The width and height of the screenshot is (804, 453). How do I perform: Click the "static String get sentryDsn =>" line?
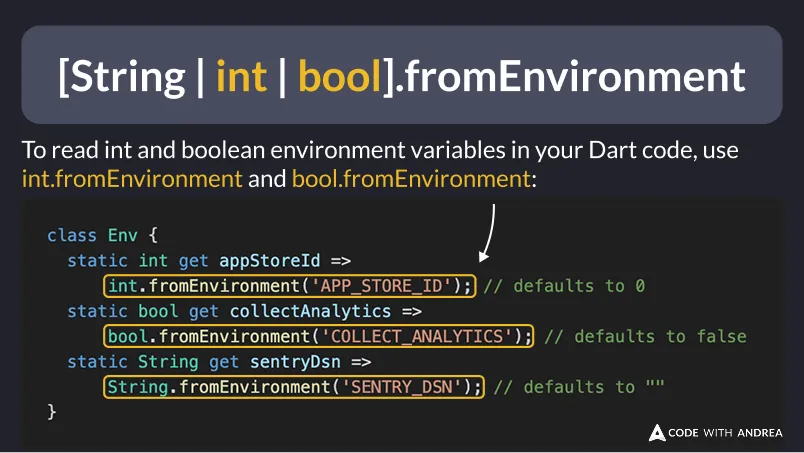tap(219, 362)
